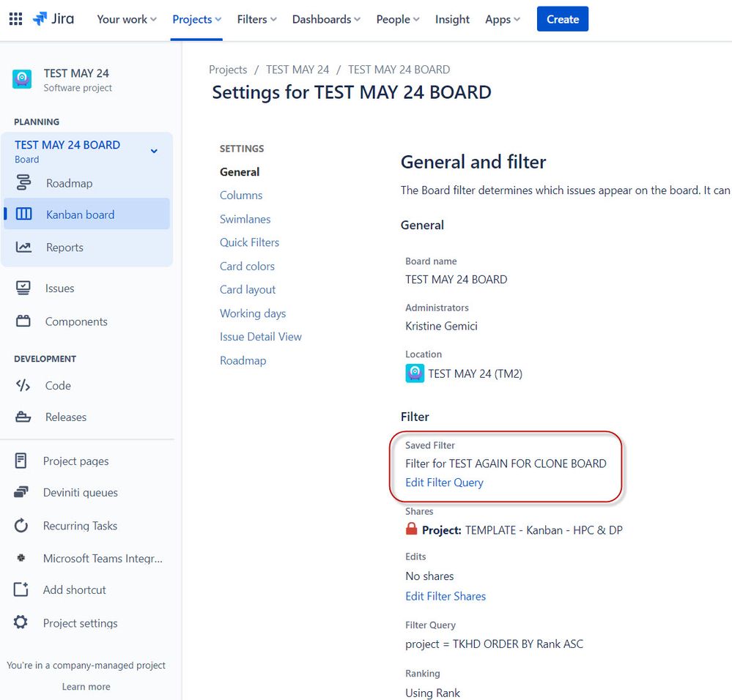Viewport: 732px width, 700px height.
Task: Open the app switcher grid icon
Action: tap(16, 19)
